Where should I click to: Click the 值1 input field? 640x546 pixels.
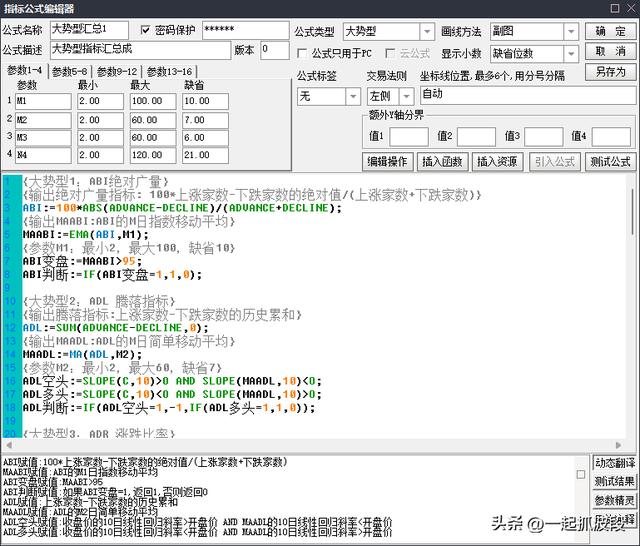409,136
